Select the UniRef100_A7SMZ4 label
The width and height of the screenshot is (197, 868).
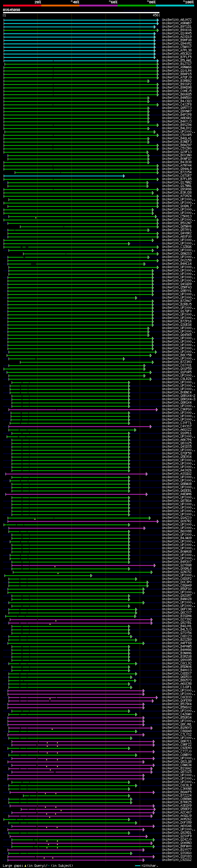[177, 196]
